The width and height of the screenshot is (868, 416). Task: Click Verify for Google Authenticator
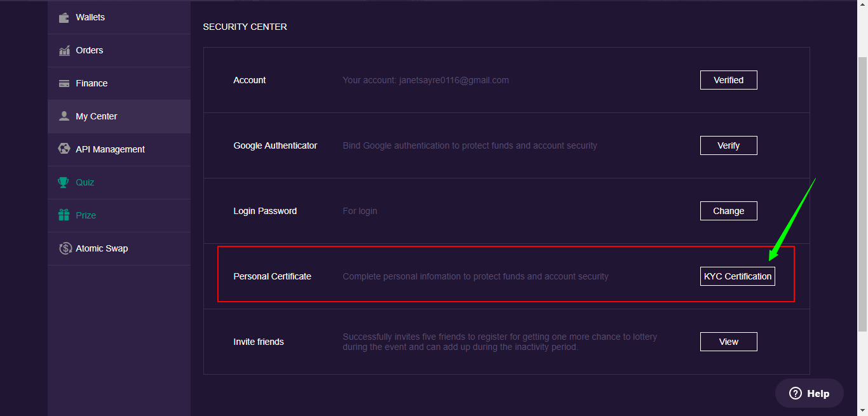[729, 145]
